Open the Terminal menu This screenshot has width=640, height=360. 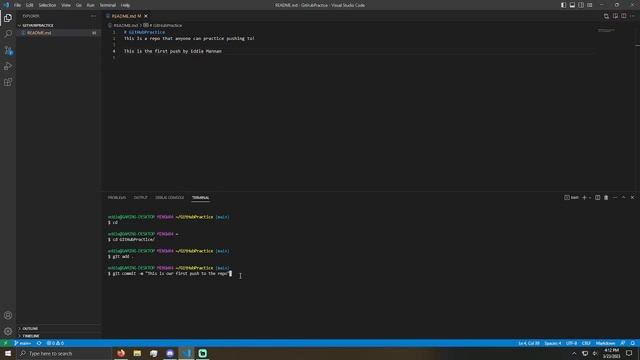(108, 5)
